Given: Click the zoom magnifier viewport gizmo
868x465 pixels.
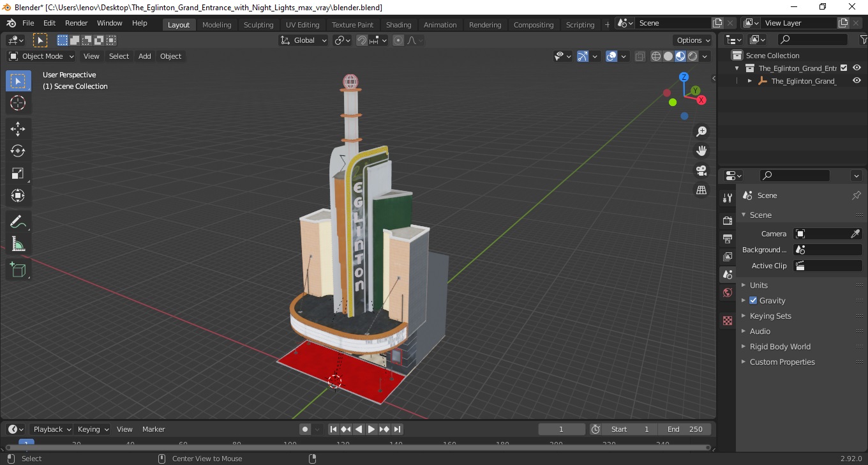Looking at the screenshot, I should [x=701, y=132].
